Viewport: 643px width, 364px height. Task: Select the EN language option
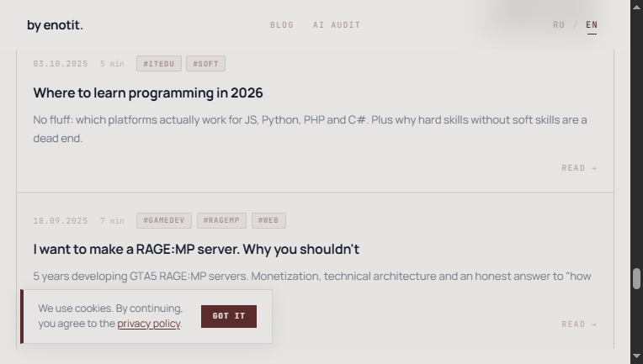point(592,25)
